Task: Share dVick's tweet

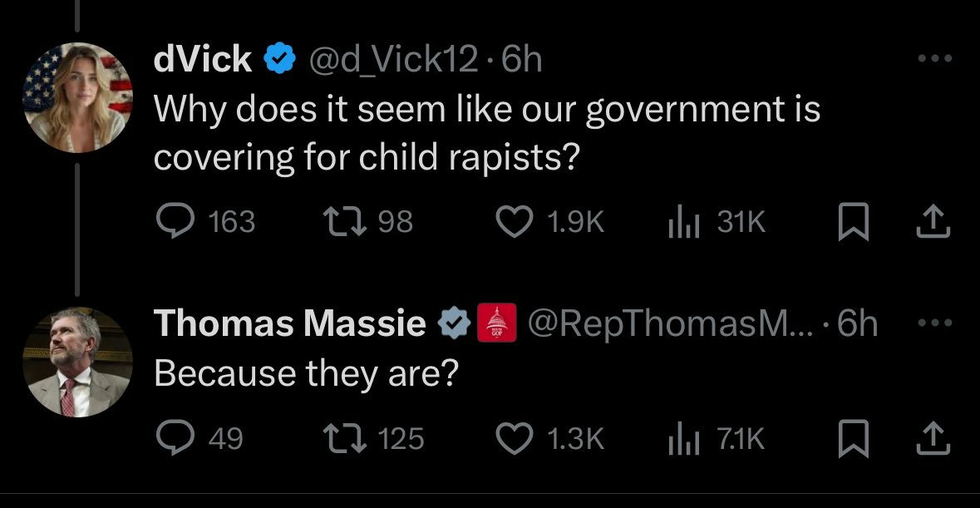Action: (x=933, y=222)
